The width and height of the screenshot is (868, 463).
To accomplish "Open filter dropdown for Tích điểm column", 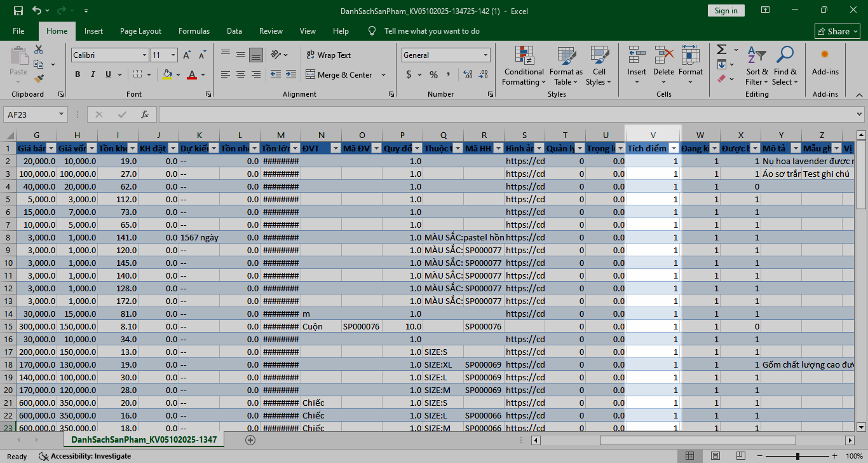I will pyautogui.click(x=674, y=148).
